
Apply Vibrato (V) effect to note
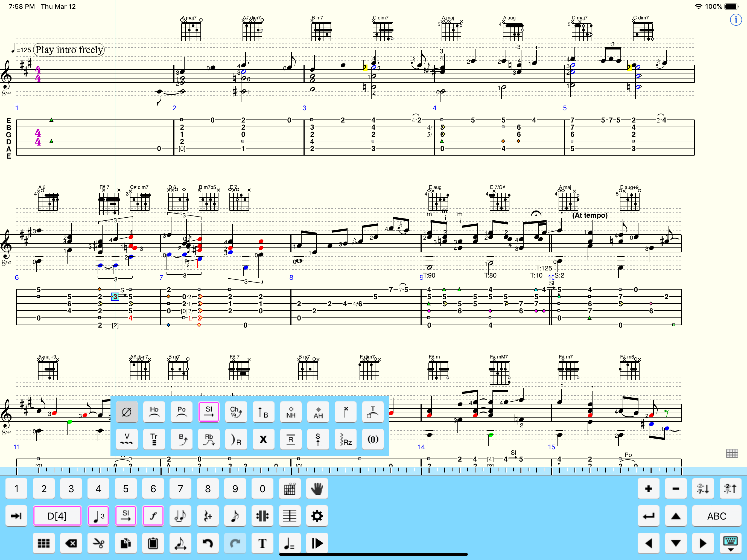click(127, 439)
